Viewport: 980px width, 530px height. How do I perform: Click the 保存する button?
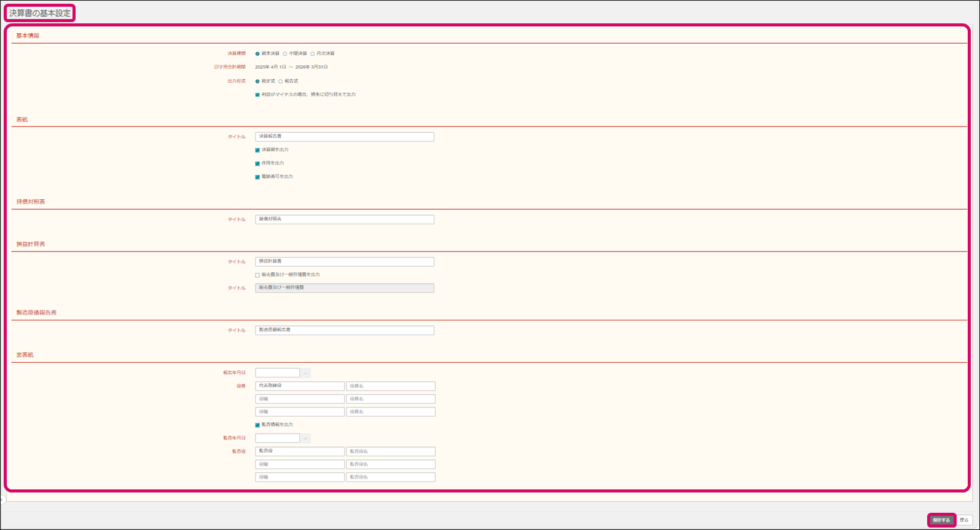[941, 520]
